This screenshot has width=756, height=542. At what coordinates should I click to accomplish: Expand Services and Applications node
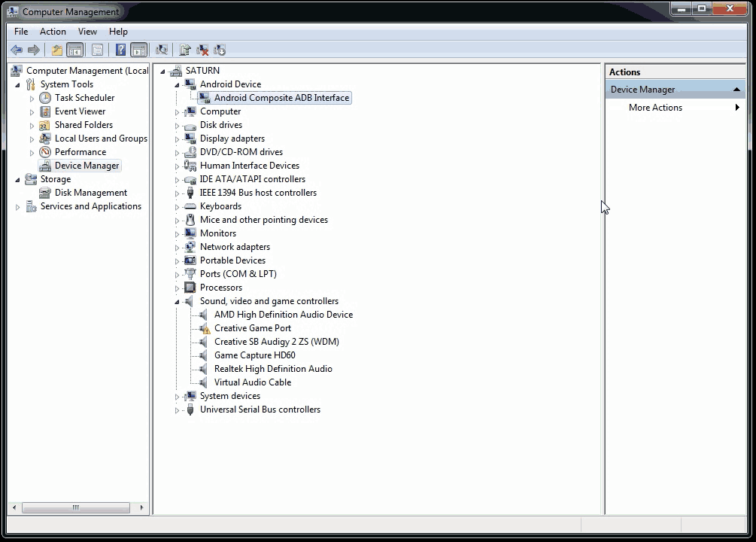(17, 207)
